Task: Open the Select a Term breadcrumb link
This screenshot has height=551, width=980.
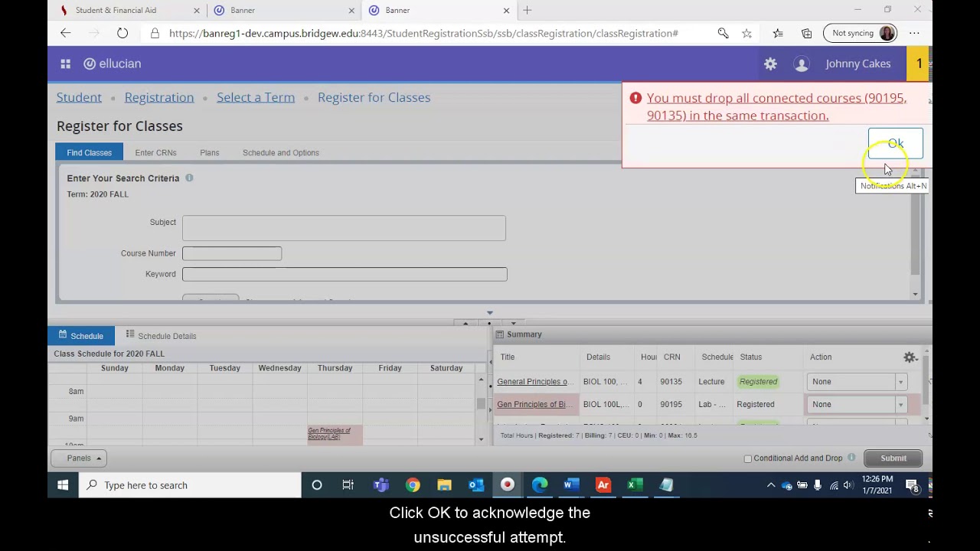Action: click(256, 97)
